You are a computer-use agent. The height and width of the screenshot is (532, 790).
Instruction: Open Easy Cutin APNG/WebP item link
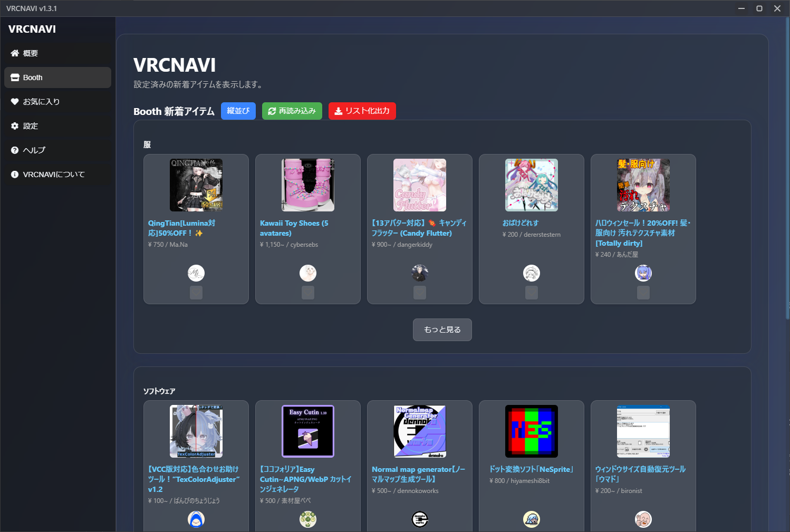pyautogui.click(x=305, y=479)
